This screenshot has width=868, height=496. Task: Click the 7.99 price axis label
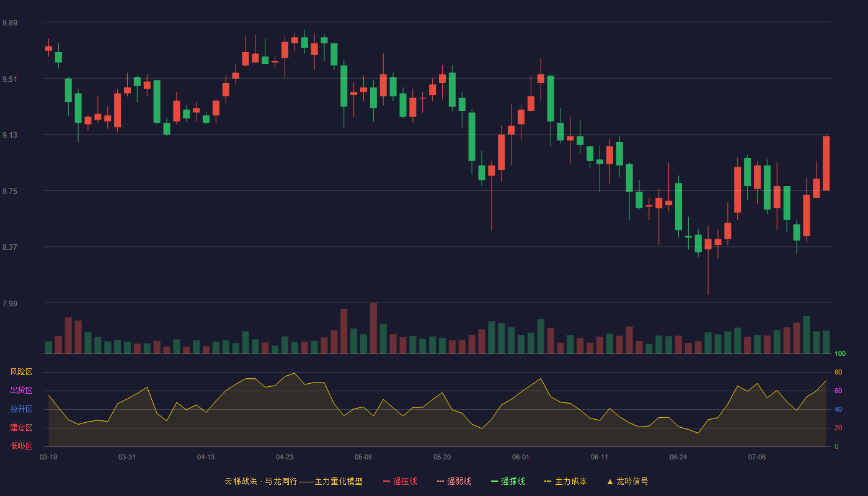[10, 304]
